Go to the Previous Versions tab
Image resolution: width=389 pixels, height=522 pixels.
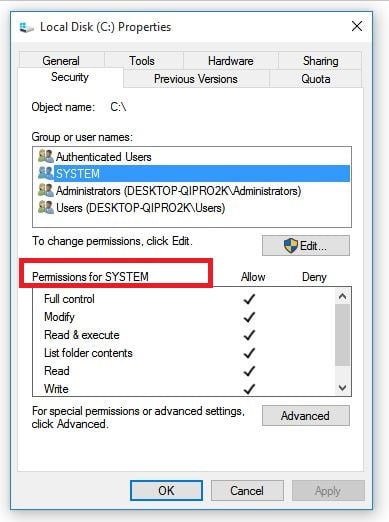tap(196, 79)
